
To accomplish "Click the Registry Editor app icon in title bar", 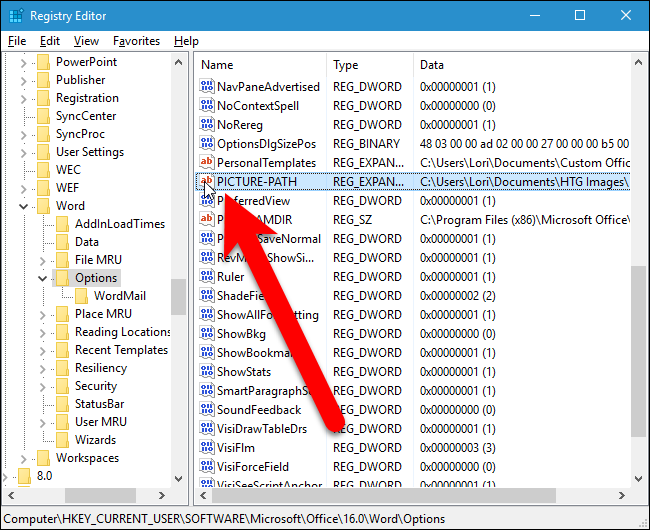I will pyautogui.click(x=16, y=16).
